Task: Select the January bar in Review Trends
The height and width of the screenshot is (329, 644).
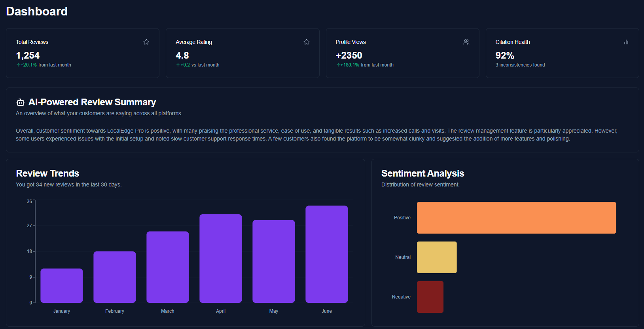Action: tap(62, 285)
